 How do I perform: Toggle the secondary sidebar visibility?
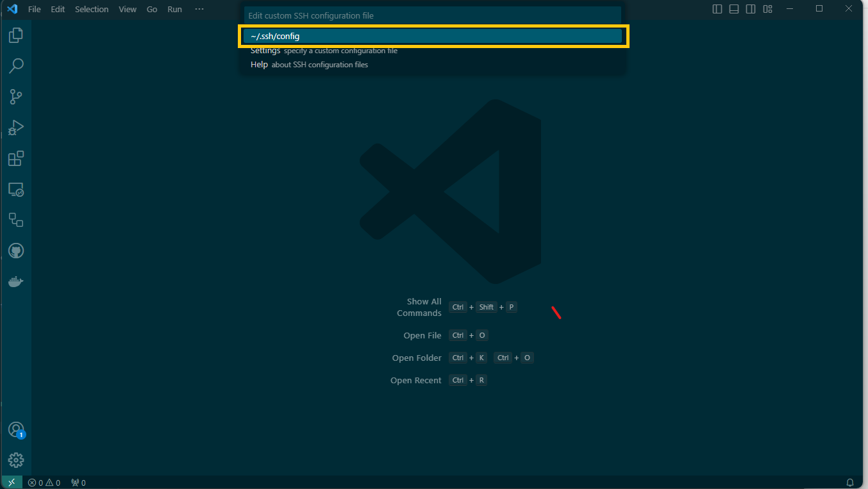pos(750,8)
